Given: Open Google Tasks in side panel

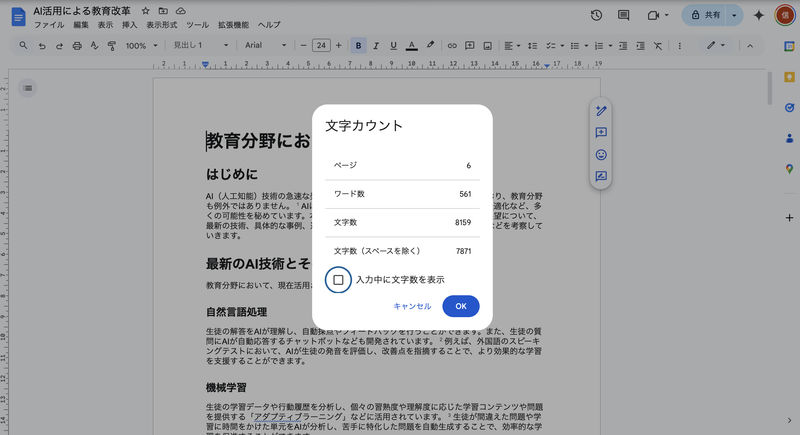Looking at the screenshot, I should (x=789, y=106).
